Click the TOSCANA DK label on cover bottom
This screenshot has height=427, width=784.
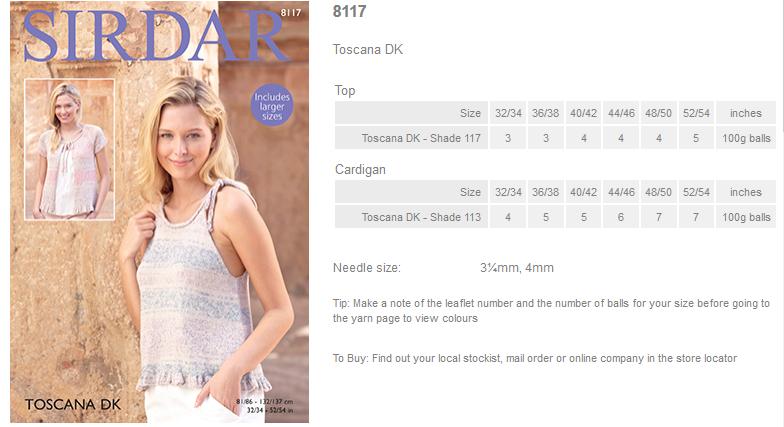(x=73, y=404)
